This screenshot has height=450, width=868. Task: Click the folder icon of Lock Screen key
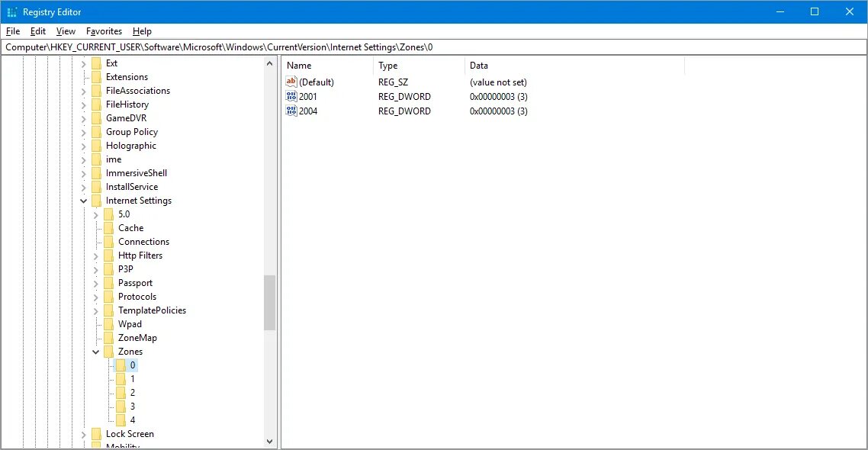tap(96, 434)
